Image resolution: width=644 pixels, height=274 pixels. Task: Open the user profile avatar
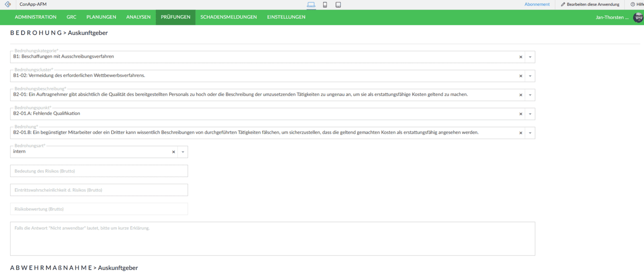[638, 17]
